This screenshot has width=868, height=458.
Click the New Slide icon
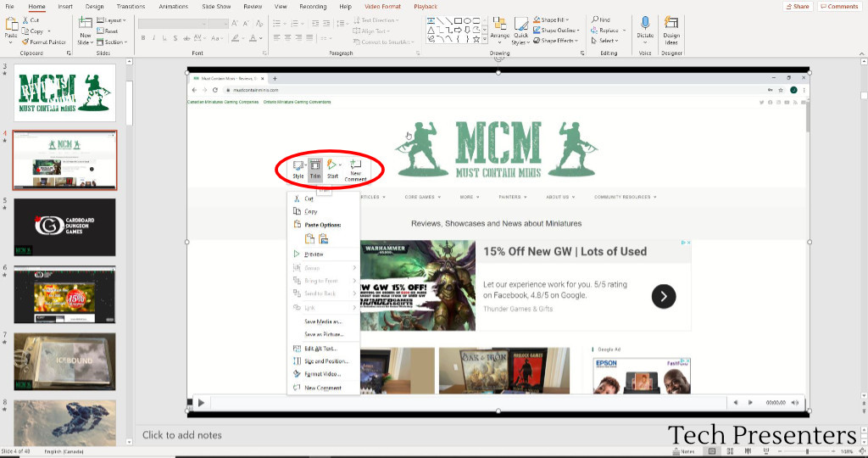pyautogui.click(x=85, y=23)
